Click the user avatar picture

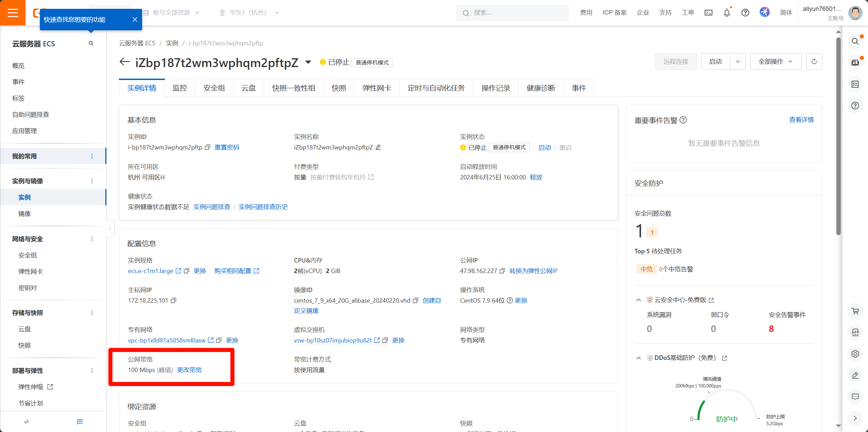855,13
